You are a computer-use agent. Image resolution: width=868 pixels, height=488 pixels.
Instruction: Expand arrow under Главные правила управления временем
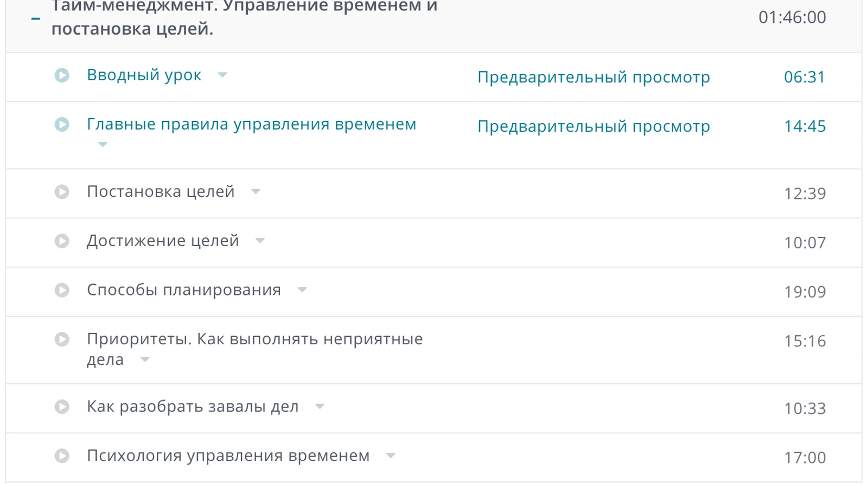coord(103,145)
